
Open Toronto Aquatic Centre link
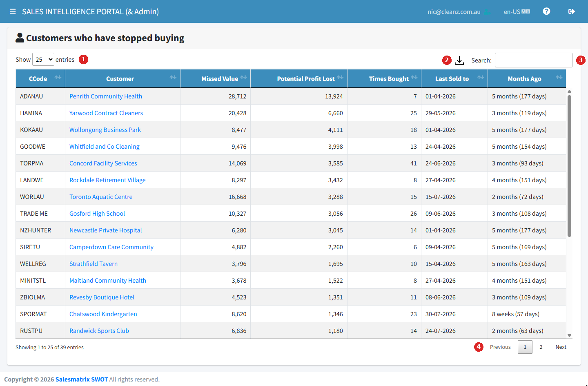coord(101,197)
